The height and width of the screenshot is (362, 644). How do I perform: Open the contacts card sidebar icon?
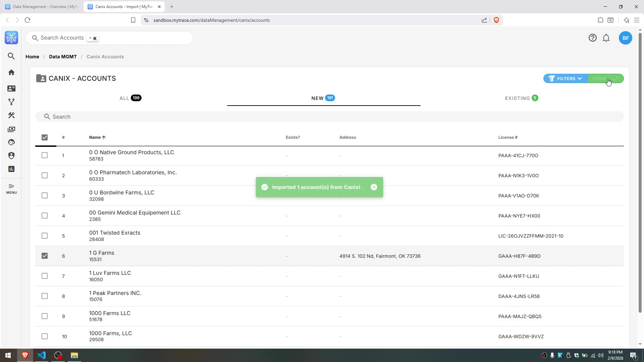11,88
